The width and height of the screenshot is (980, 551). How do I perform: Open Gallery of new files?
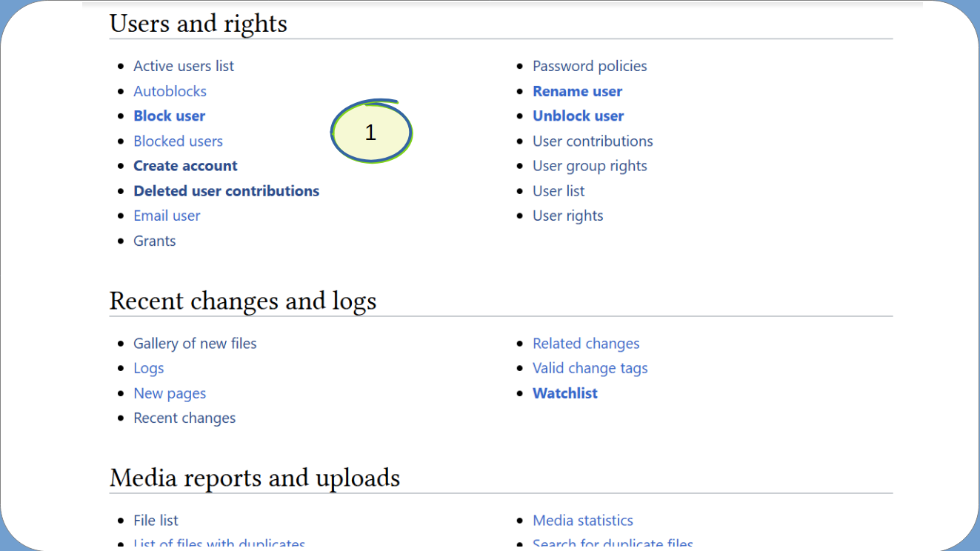coord(195,343)
